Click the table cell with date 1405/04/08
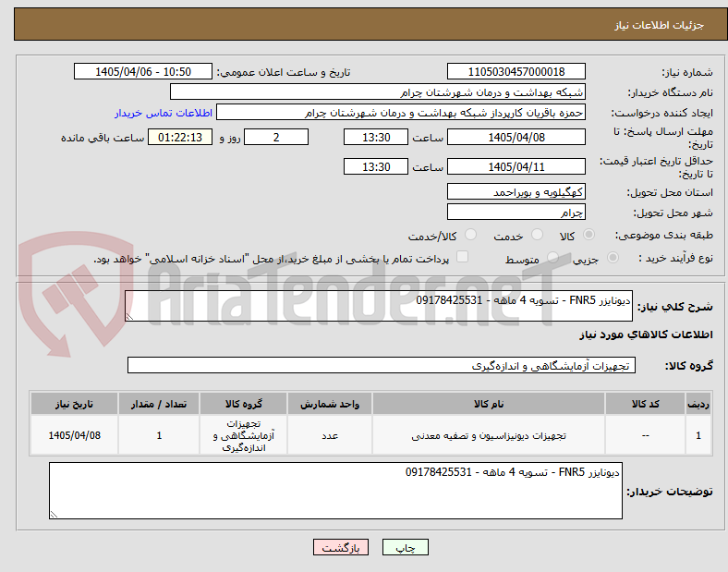 tap(74, 435)
